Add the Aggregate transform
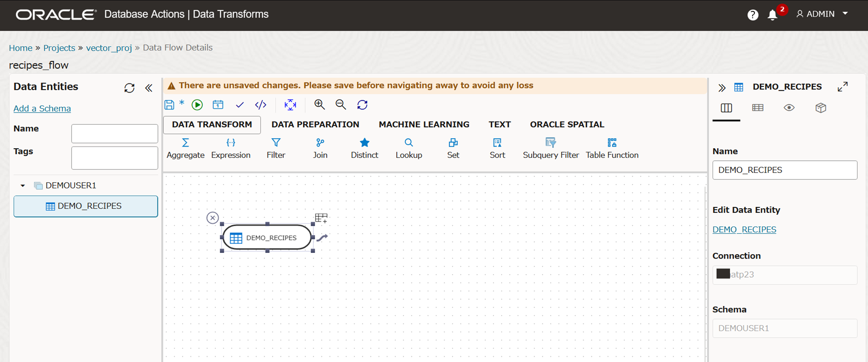Image resolution: width=868 pixels, height=362 pixels. 185,148
